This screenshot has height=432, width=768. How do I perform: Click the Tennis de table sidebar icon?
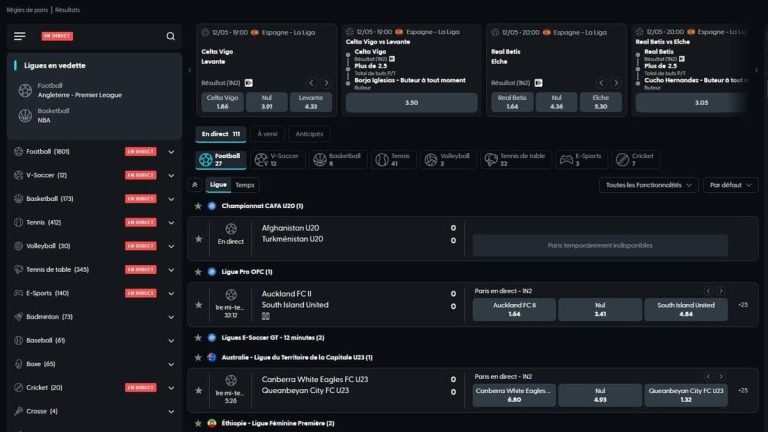click(19, 269)
